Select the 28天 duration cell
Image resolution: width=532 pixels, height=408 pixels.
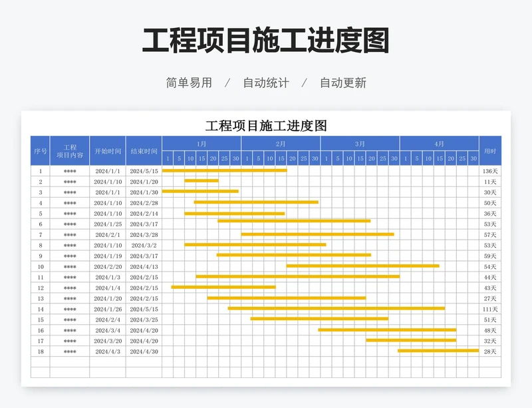(490, 351)
